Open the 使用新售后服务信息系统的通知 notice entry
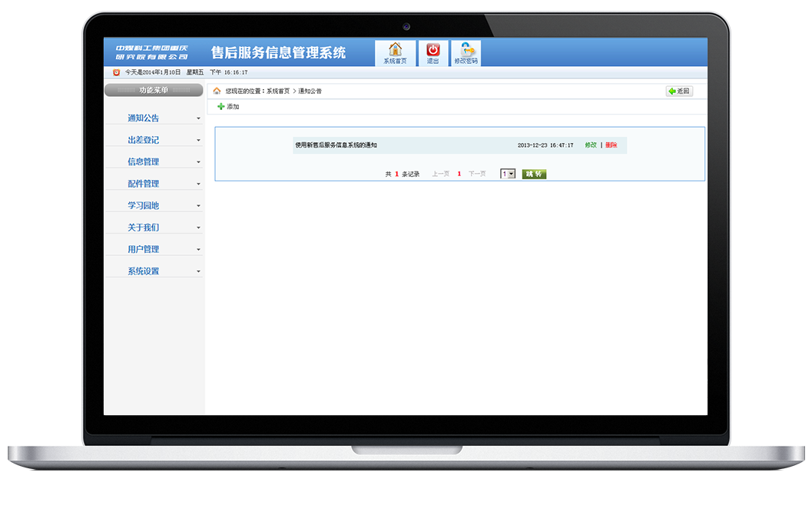Viewport: 812px width, 509px height. tap(336, 145)
